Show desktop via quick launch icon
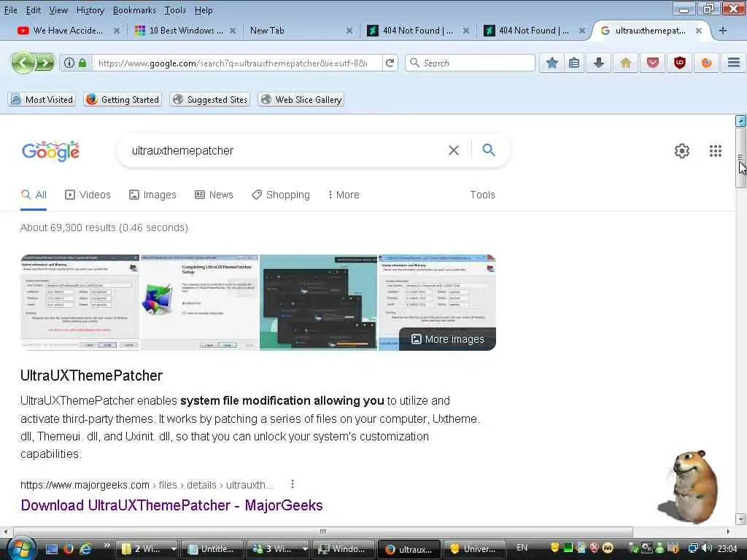747x560 pixels. (52, 548)
